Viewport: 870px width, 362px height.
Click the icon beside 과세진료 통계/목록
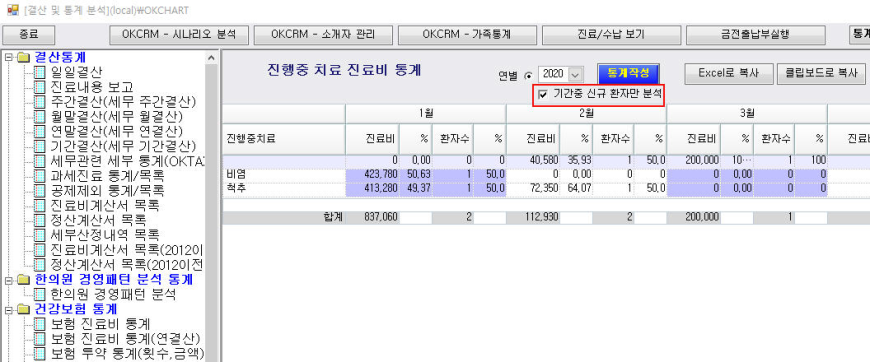point(39,175)
